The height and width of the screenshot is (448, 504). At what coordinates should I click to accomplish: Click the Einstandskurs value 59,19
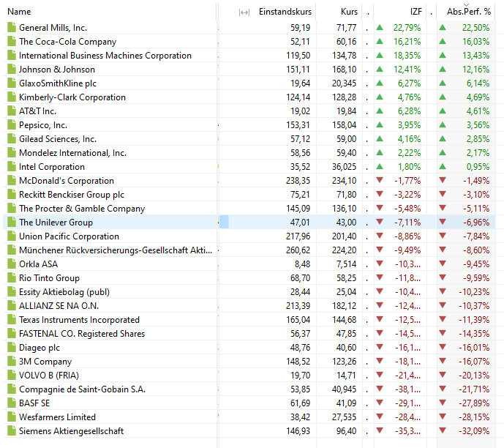300,28
